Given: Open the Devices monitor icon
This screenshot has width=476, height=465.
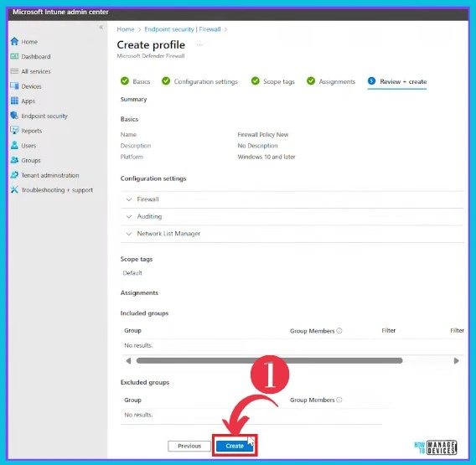Looking at the screenshot, I should point(14,86).
